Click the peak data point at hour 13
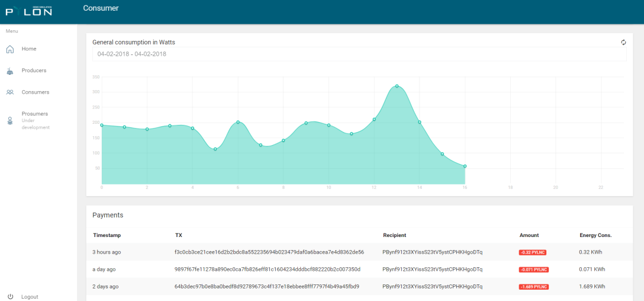 (x=397, y=86)
